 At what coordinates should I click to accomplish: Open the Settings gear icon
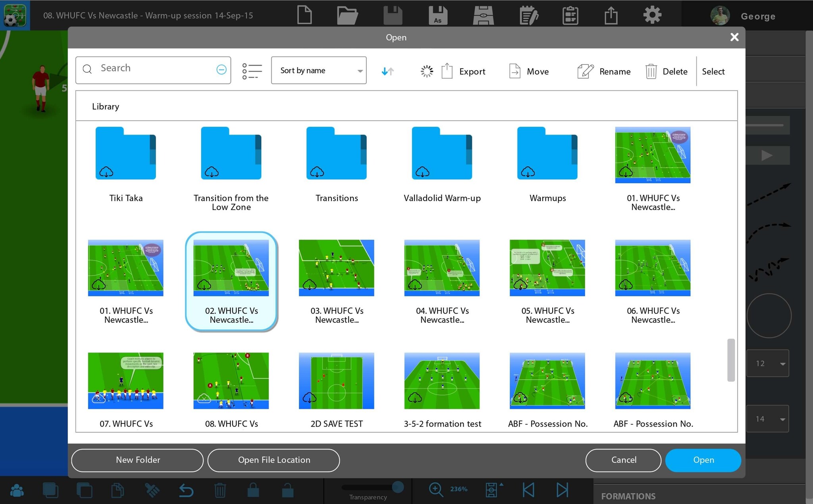tap(652, 15)
